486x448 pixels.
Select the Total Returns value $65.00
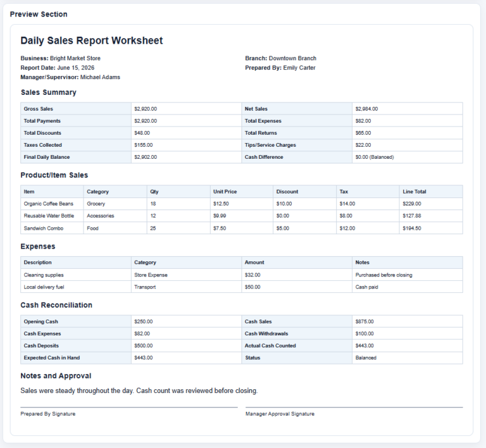point(363,133)
